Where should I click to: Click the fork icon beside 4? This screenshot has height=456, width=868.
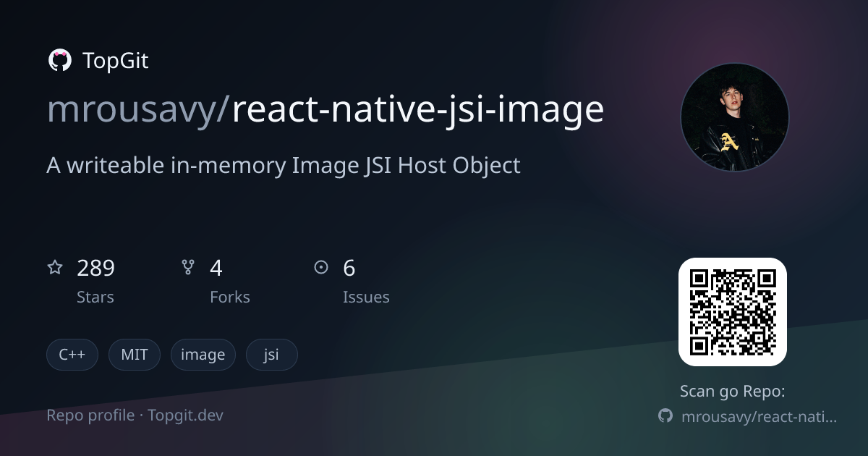click(x=188, y=268)
